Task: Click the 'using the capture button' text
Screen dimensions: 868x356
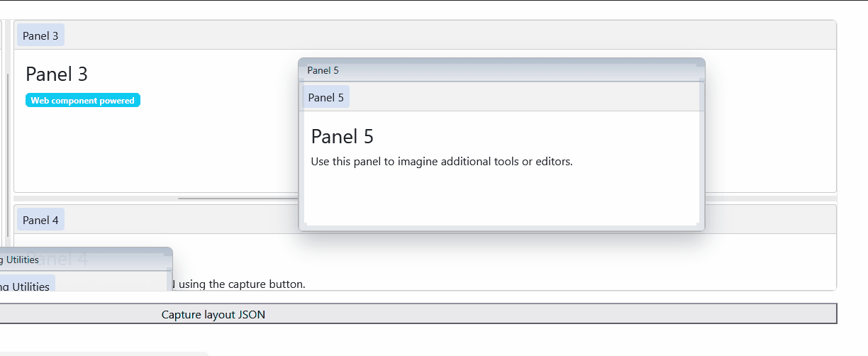Action: 242,284
